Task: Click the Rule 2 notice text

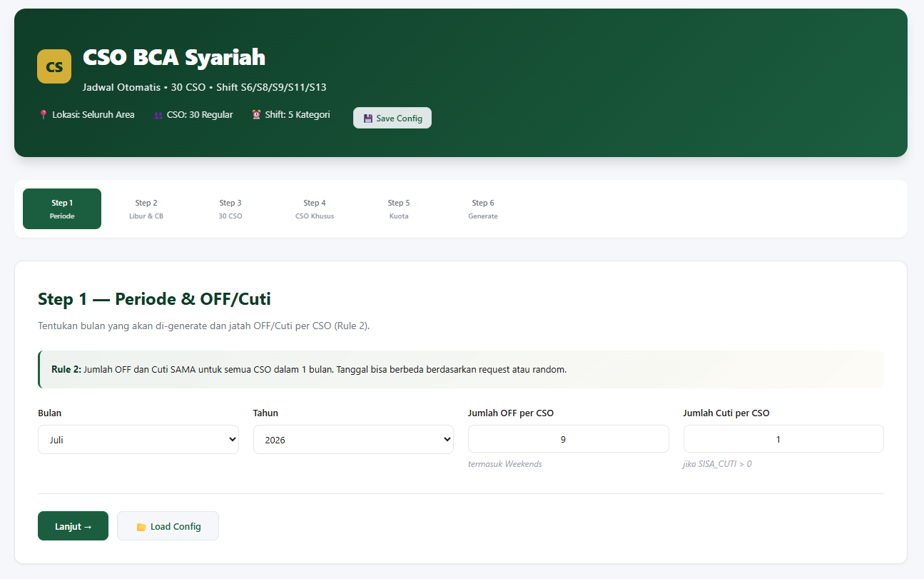Action: 309,370
